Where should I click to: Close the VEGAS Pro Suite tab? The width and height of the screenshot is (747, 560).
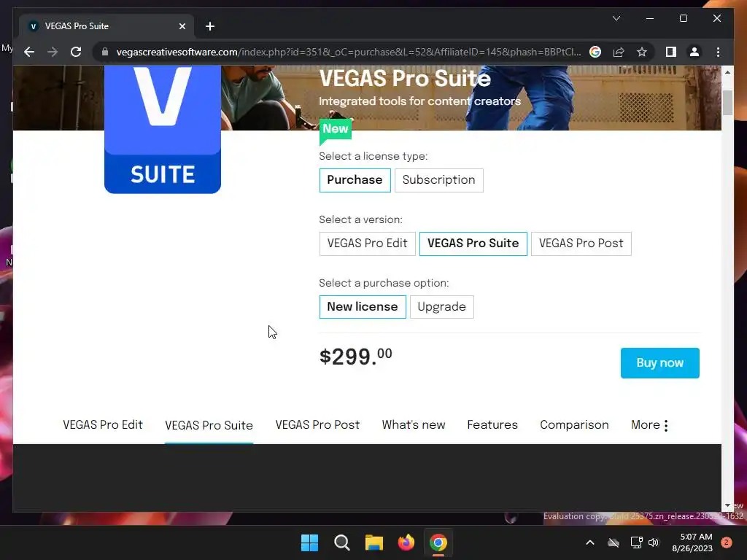click(182, 26)
